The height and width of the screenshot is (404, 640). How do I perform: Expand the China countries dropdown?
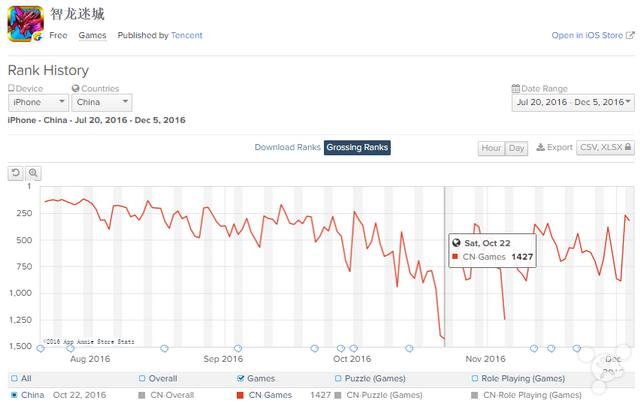click(x=102, y=102)
